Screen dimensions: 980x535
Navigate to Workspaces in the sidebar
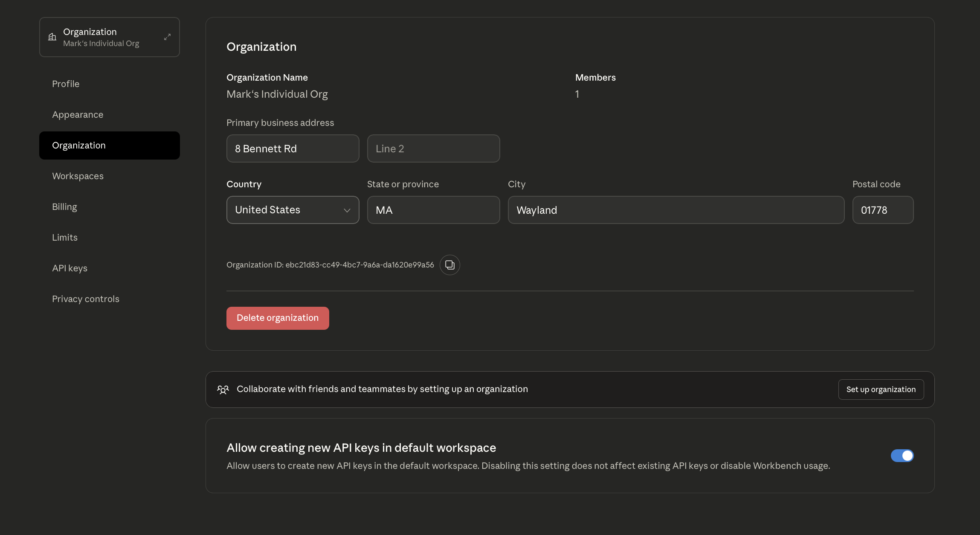[x=78, y=176]
